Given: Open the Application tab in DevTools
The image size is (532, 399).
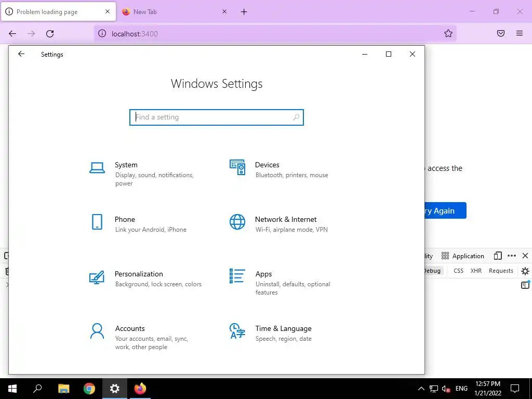Looking at the screenshot, I should [462, 256].
